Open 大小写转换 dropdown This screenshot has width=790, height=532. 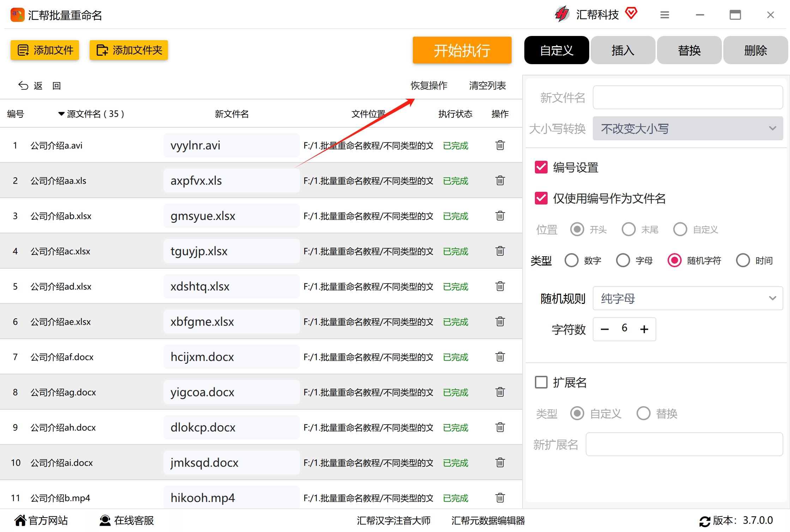coord(688,128)
